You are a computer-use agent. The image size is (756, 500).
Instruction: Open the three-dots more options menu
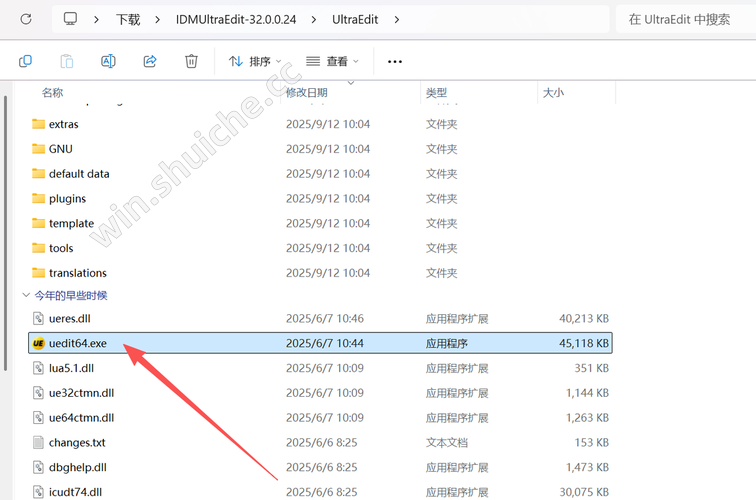pos(395,62)
